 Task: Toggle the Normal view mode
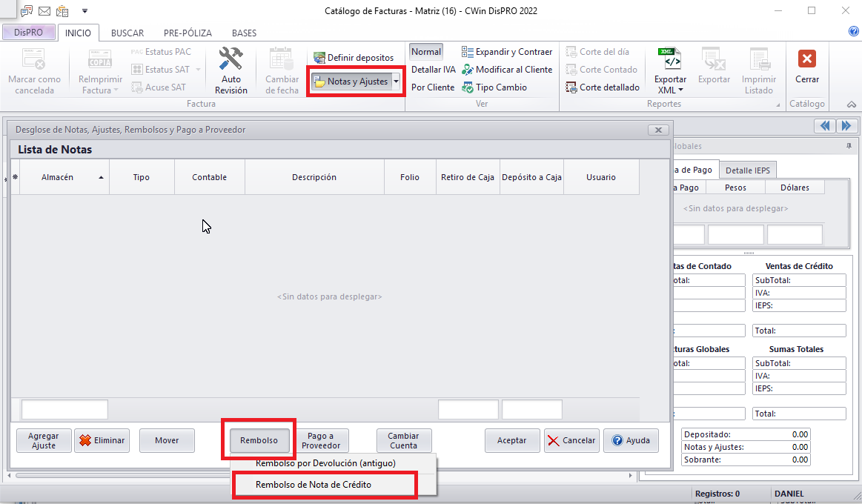pyautogui.click(x=426, y=52)
